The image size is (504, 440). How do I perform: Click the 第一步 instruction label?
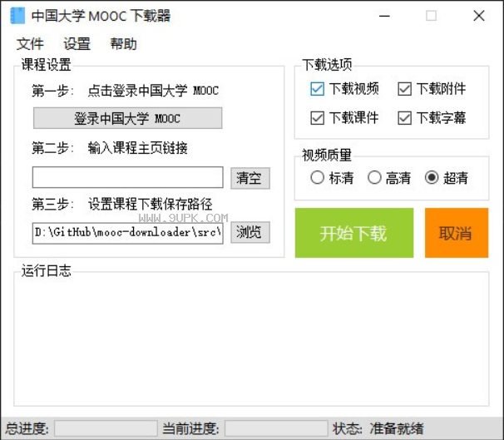(125, 91)
